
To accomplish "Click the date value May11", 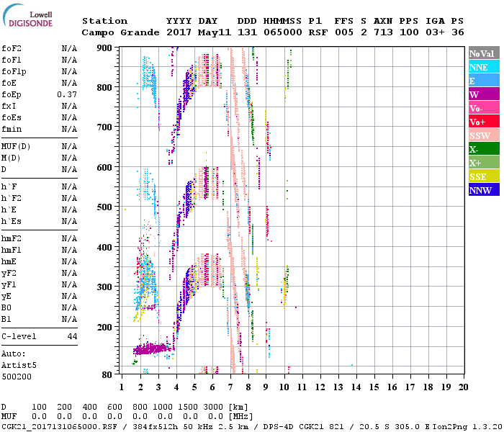I will click(215, 33).
